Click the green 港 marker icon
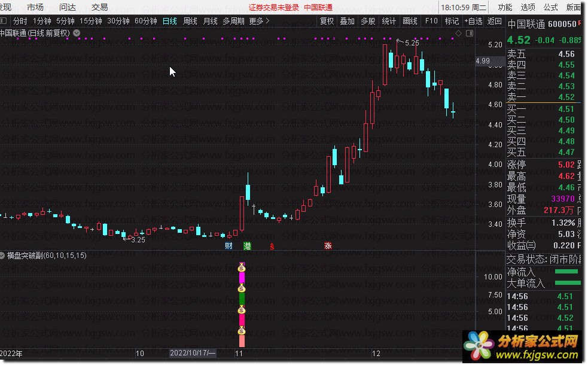The image size is (588, 365). pyautogui.click(x=247, y=246)
